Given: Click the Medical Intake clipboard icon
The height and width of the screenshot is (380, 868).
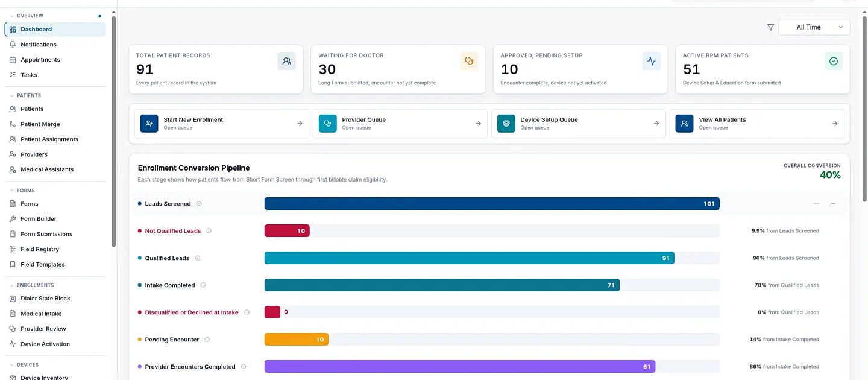Looking at the screenshot, I should point(13,314).
